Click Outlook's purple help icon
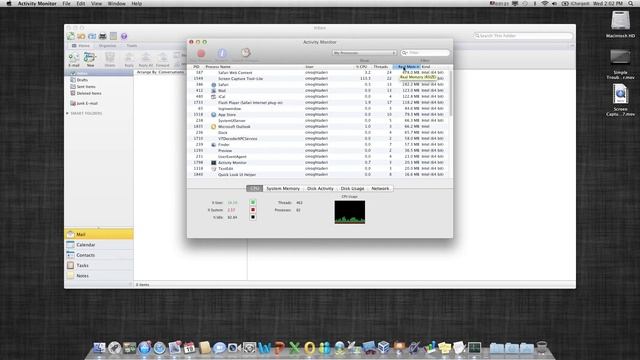 (x=124, y=36)
